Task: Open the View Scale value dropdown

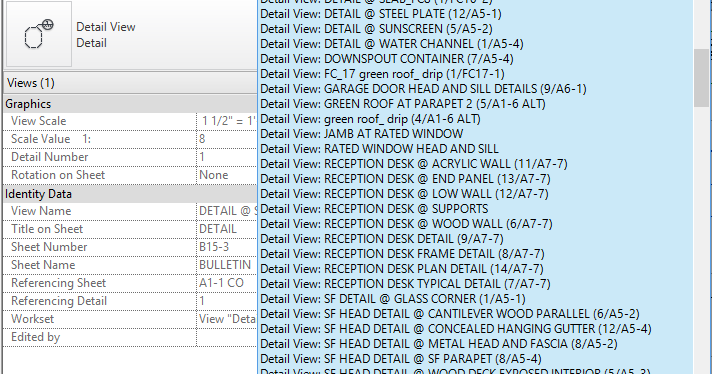Action: (x=227, y=121)
